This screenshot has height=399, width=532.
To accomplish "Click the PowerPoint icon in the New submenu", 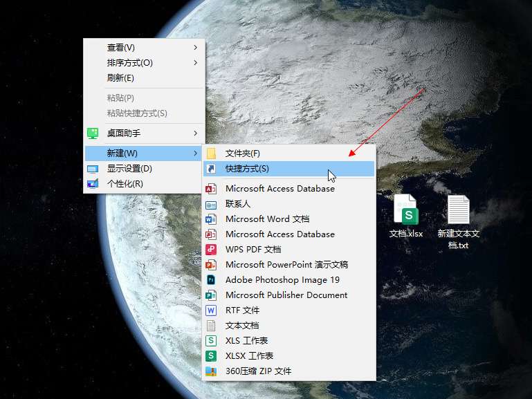I will tap(212, 265).
